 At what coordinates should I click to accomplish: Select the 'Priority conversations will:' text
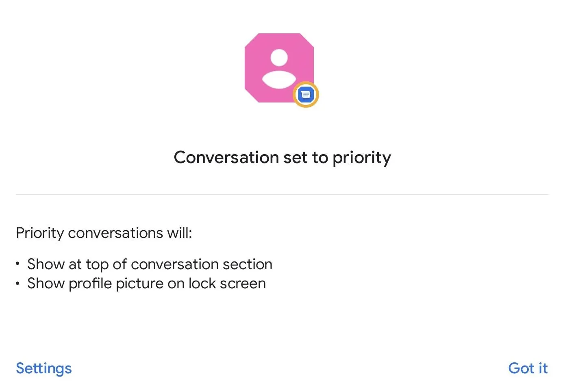click(x=104, y=233)
